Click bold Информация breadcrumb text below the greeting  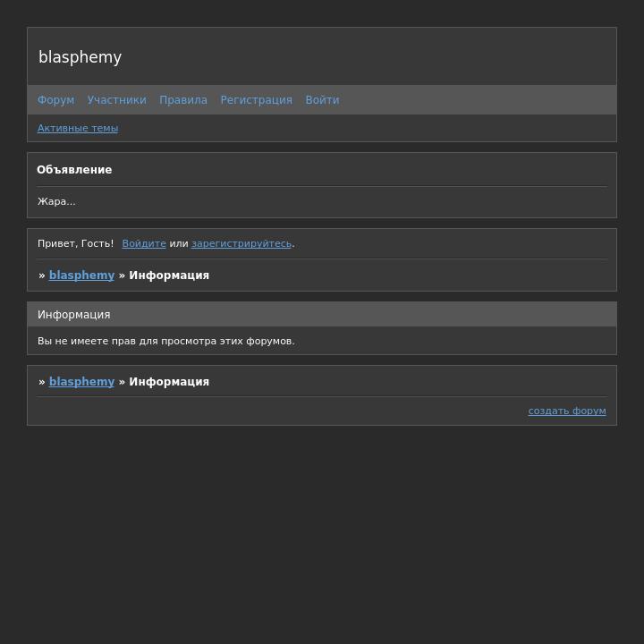click(x=169, y=275)
